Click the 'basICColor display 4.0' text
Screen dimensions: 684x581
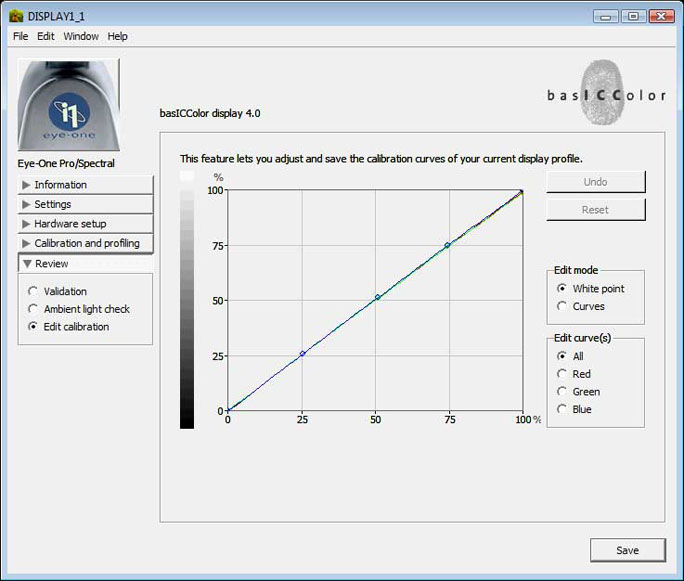tap(210, 113)
